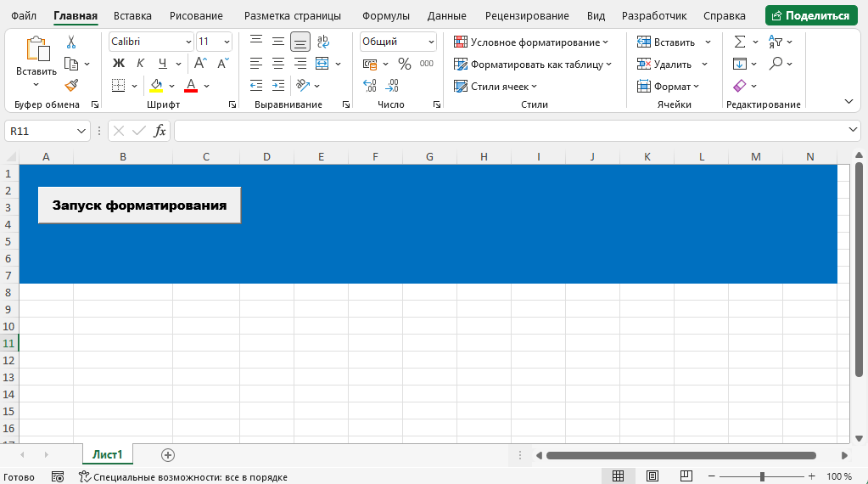Click the Запуск форматирования button
The height and width of the screenshot is (484, 868).
pos(139,205)
